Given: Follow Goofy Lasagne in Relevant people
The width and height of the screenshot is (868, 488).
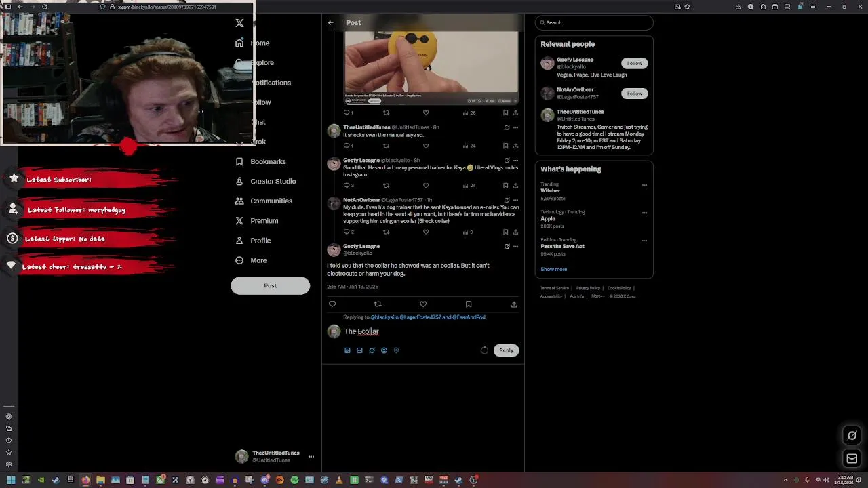Looking at the screenshot, I should point(634,63).
